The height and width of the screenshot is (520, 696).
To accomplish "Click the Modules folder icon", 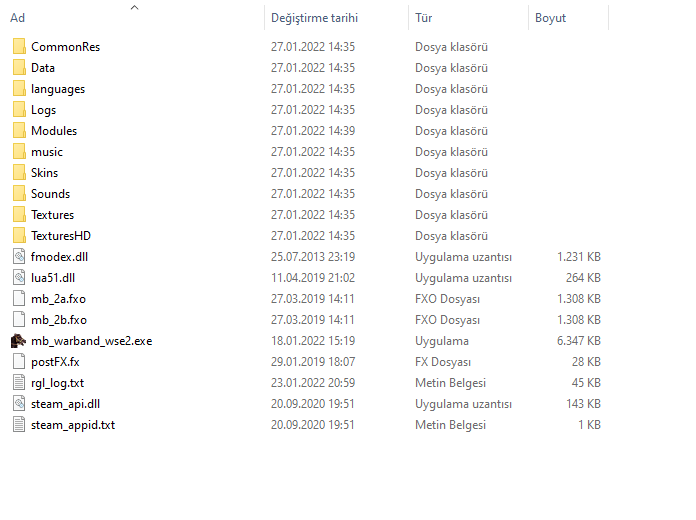I will tap(19, 131).
